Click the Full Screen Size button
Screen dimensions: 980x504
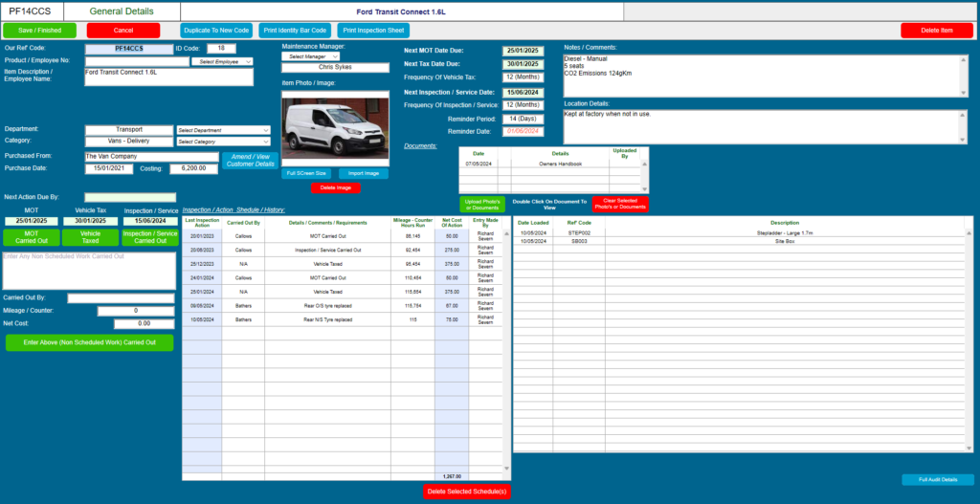306,174
